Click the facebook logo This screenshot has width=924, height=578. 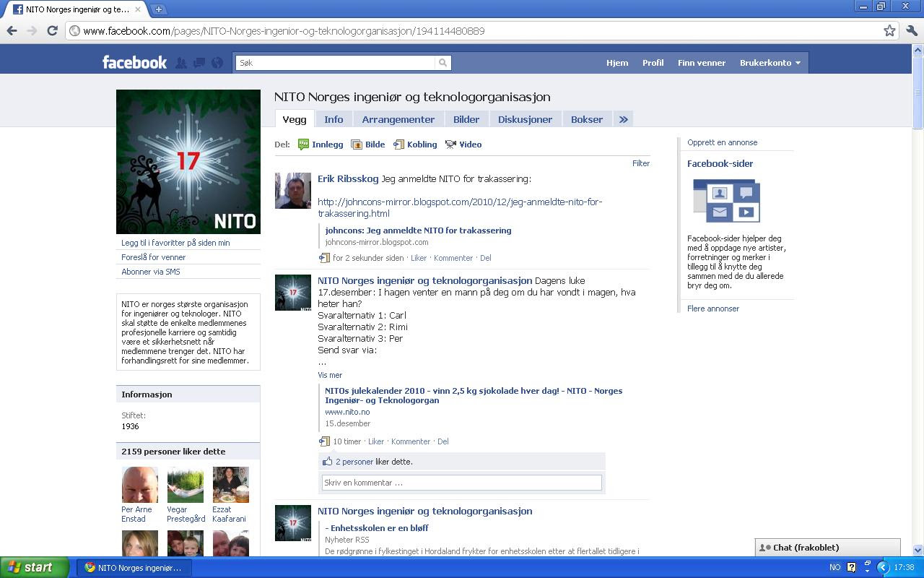coord(134,62)
